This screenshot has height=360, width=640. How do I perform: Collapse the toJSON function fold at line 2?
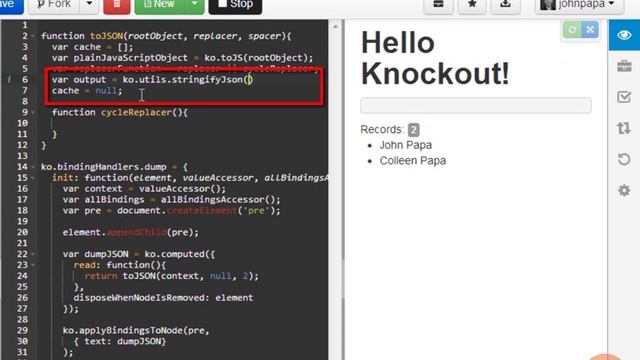(33, 36)
